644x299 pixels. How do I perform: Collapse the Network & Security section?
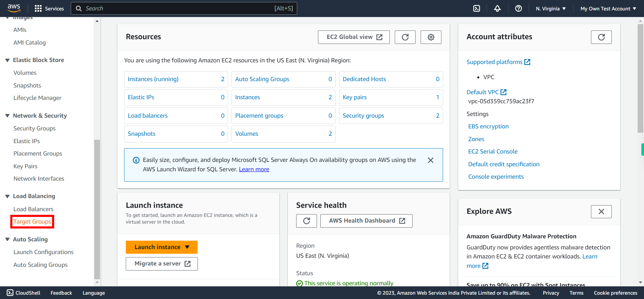[x=7, y=116]
